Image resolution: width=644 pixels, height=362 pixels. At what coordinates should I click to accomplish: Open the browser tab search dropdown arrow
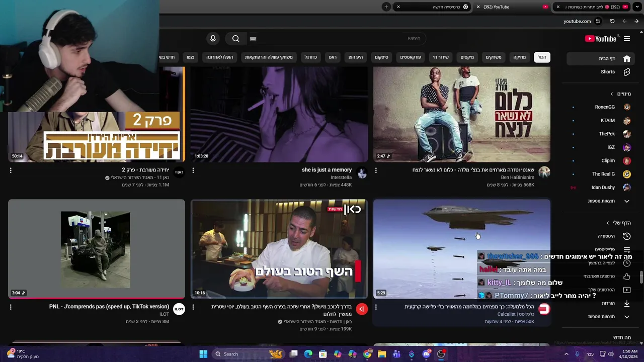[636, 7]
